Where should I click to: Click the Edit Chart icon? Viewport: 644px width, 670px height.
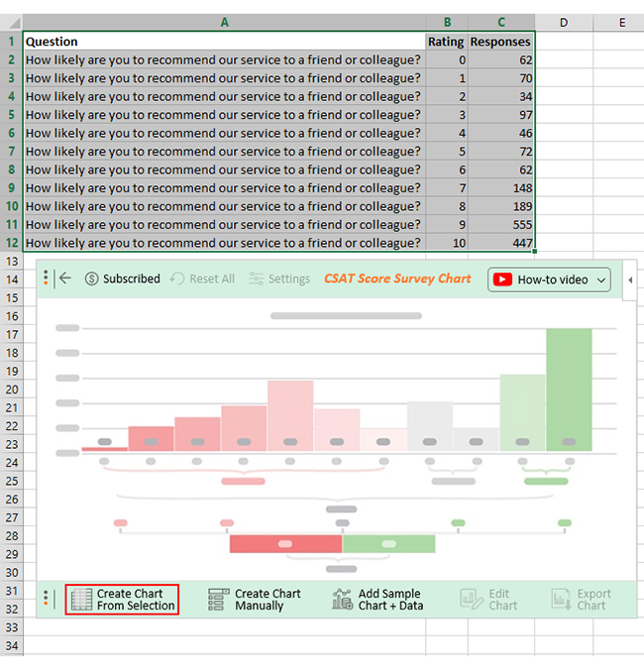point(471,599)
